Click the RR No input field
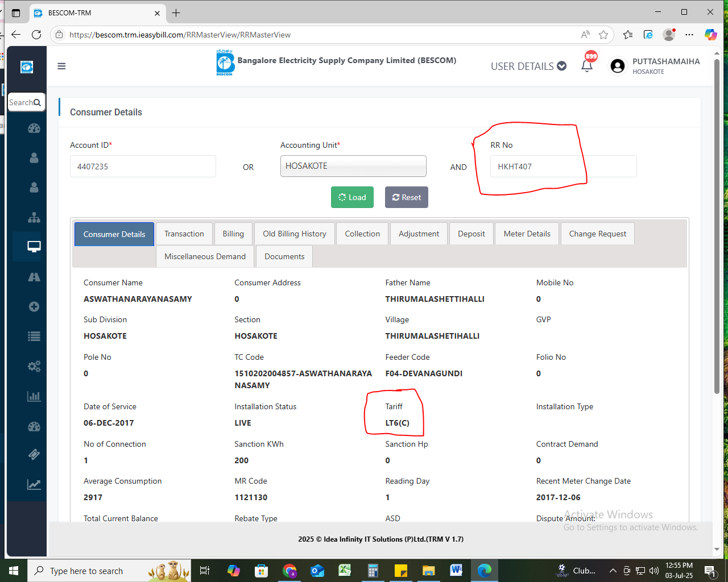 click(x=564, y=167)
